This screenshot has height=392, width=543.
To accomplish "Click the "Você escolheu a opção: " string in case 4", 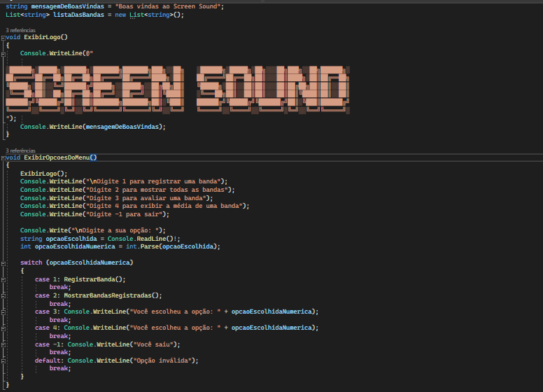I will coord(175,328).
